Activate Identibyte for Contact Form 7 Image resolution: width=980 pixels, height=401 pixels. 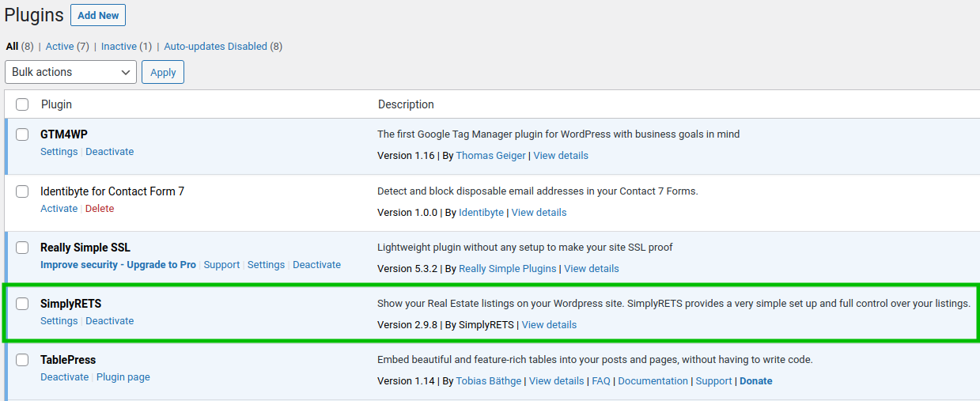tap(59, 209)
